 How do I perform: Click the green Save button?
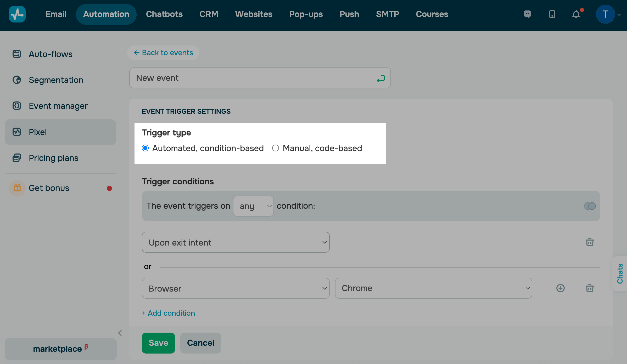[x=158, y=343]
